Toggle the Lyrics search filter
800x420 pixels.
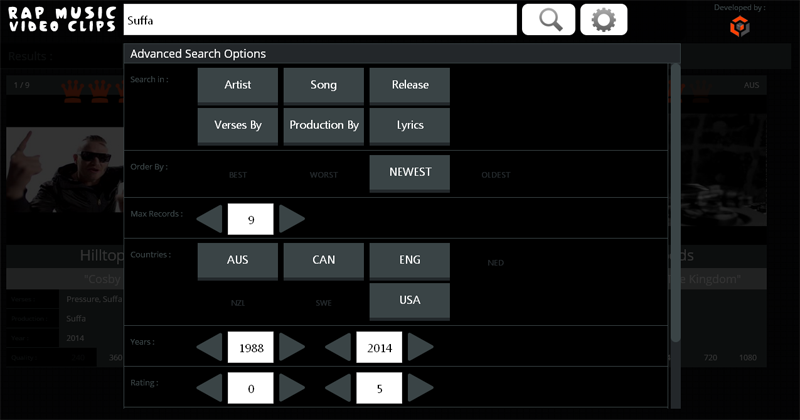410,126
